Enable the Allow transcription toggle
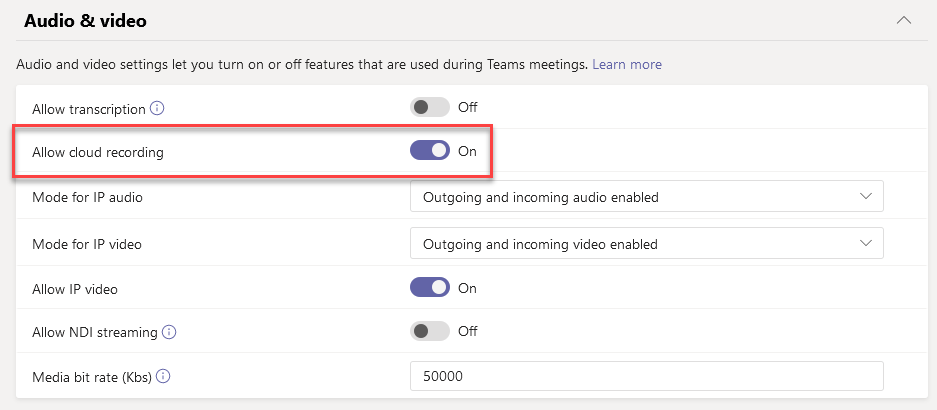937x410 pixels. click(430, 107)
